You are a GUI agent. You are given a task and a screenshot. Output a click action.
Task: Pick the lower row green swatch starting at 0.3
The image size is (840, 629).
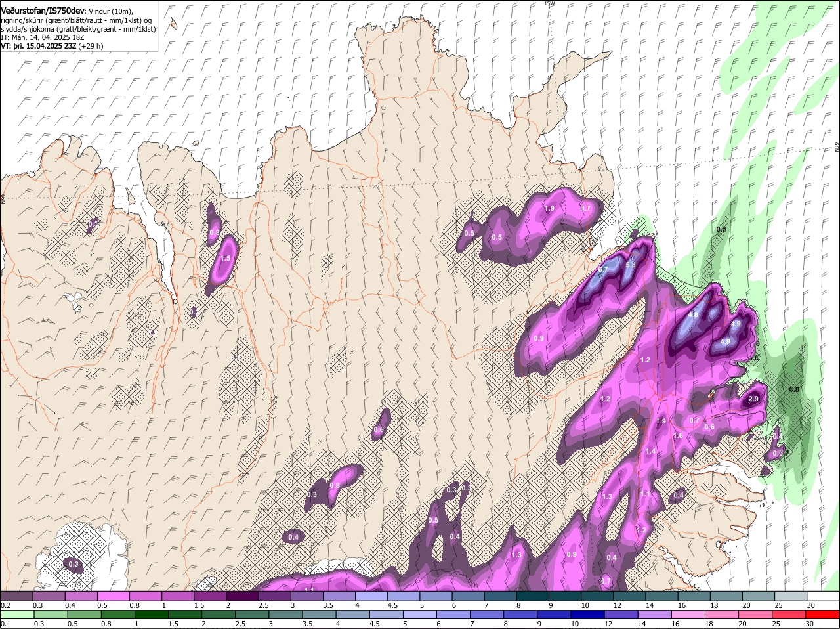51,615
